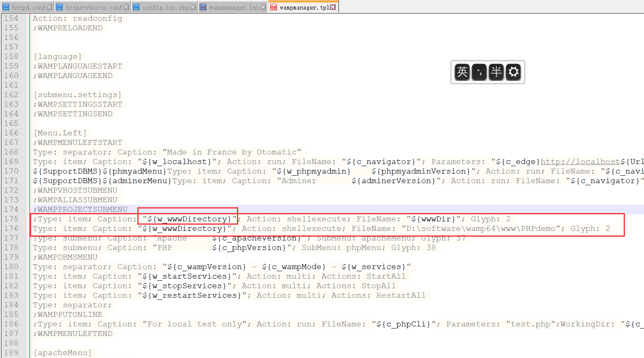644x358 pixels.
Task: Toggle half-width characters with the 半 icon
Action: click(496, 72)
